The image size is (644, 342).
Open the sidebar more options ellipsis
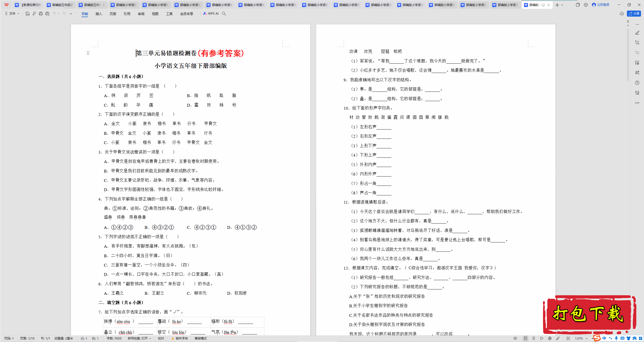[x=637, y=103]
